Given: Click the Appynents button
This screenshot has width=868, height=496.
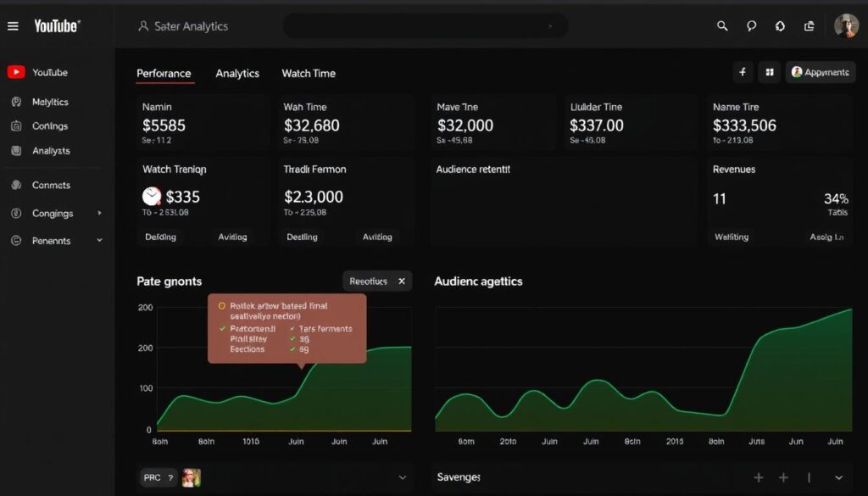Looking at the screenshot, I should tap(820, 73).
